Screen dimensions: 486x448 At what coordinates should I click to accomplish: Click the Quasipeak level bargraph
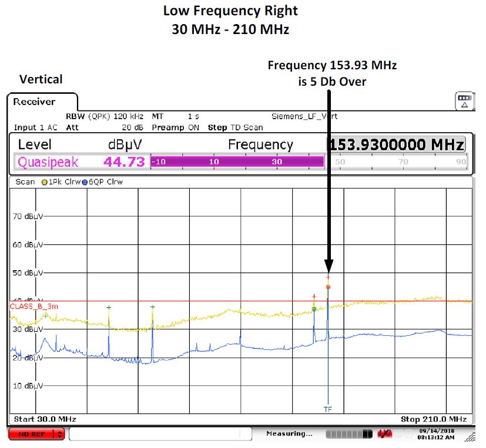pos(309,161)
